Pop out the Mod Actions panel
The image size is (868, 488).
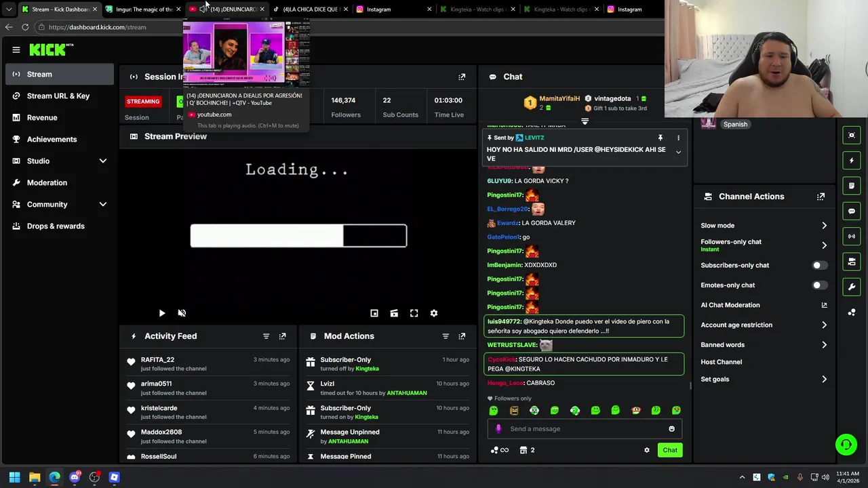pyautogui.click(x=462, y=336)
